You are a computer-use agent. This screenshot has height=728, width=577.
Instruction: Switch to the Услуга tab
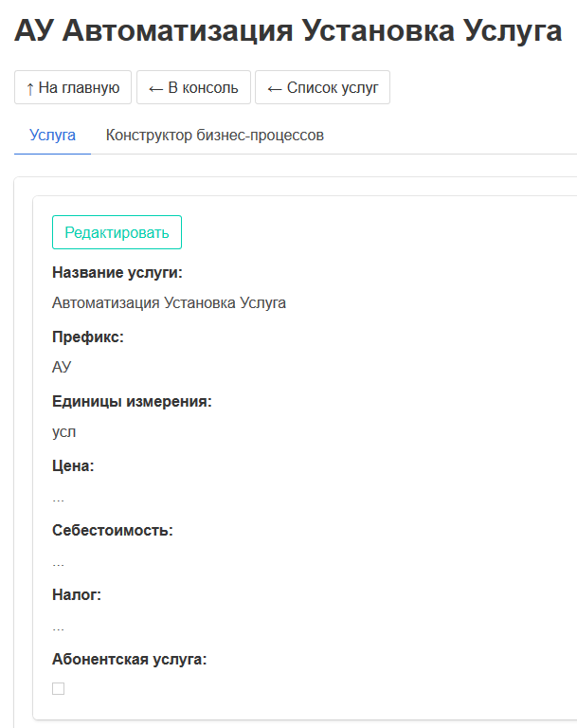pos(52,136)
